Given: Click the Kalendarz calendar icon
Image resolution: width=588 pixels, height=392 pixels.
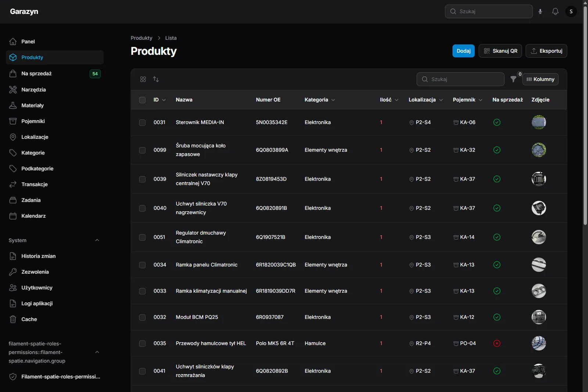Looking at the screenshot, I should (x=13, y=216).
